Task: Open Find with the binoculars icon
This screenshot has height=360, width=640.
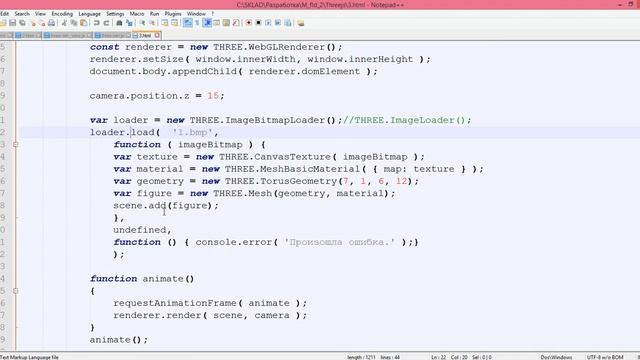Action: coord(119,23)
